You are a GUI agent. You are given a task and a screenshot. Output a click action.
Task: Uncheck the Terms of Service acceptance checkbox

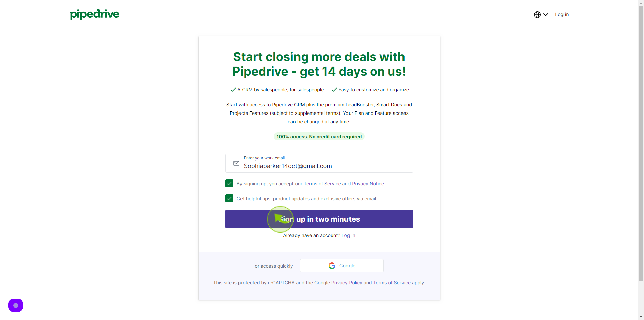pos(229,183)
